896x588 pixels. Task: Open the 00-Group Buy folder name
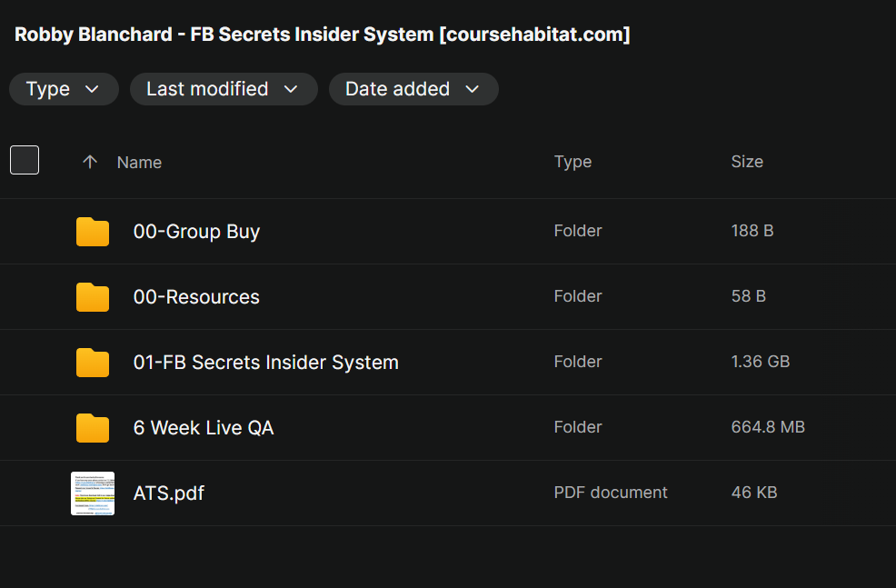point(196,232)
